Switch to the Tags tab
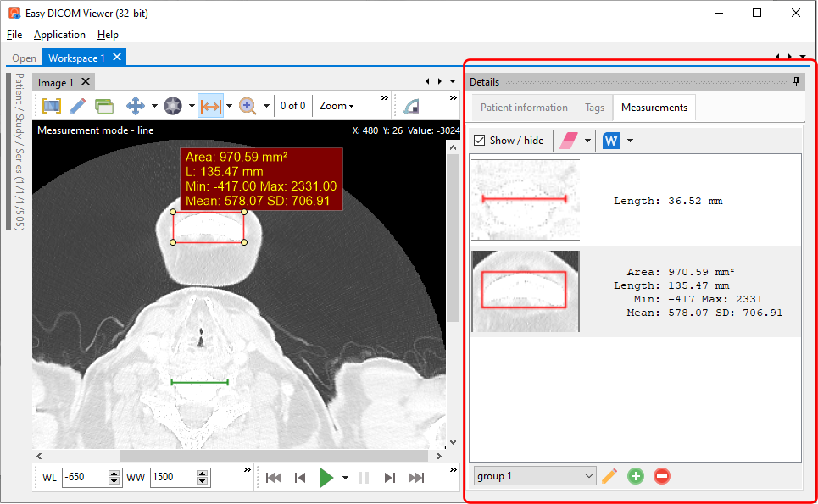 pyautogui.click(x=594, y=108)
